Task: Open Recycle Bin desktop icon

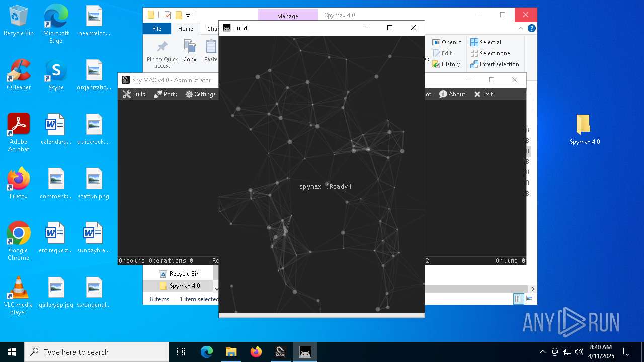Action: coord(19,21)
